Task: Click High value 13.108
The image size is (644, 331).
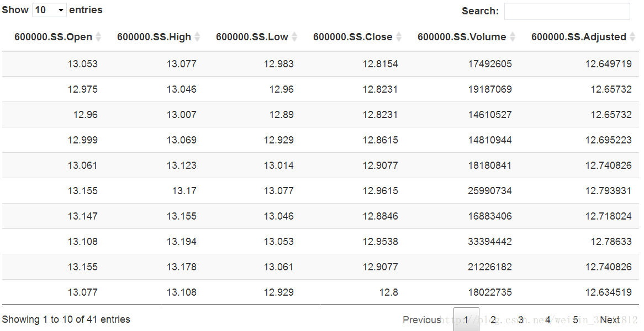Action: click(x=182, y=293)
